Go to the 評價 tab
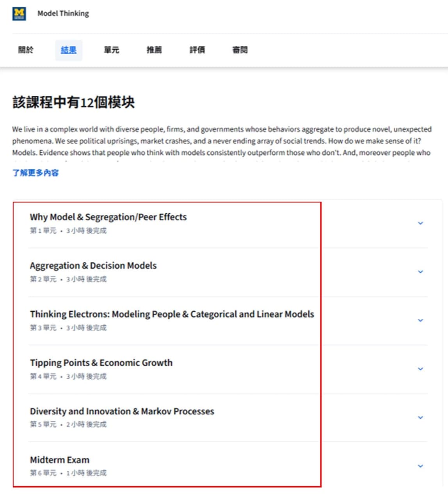The width and height of the screenshot is (448, 500). [197, 50]
